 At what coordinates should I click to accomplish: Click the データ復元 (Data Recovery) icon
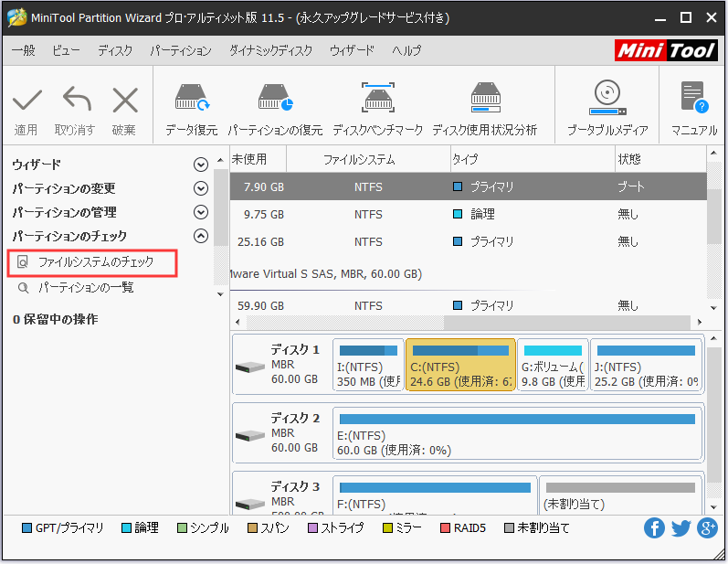[x=192, y=99]
